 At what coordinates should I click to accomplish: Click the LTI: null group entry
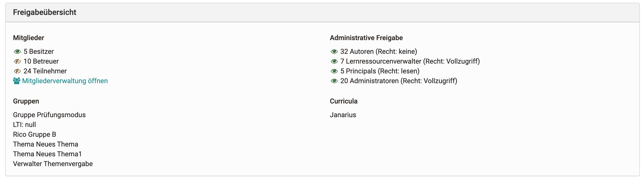pos(25,125)
